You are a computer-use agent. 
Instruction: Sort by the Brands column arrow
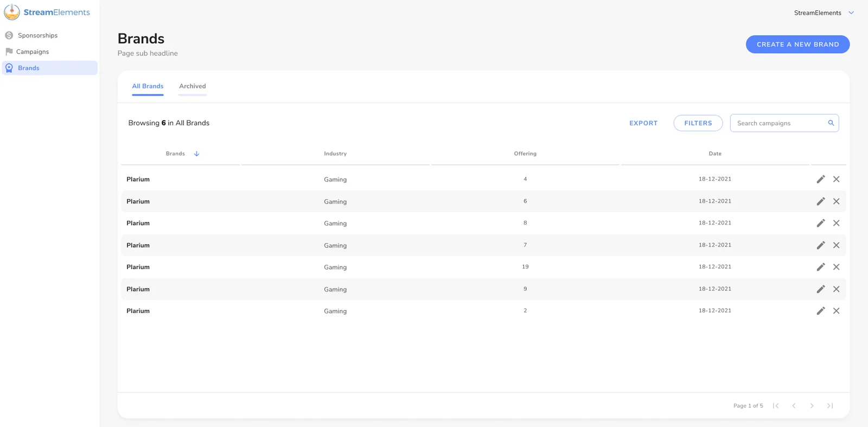(x=196, y=154)
